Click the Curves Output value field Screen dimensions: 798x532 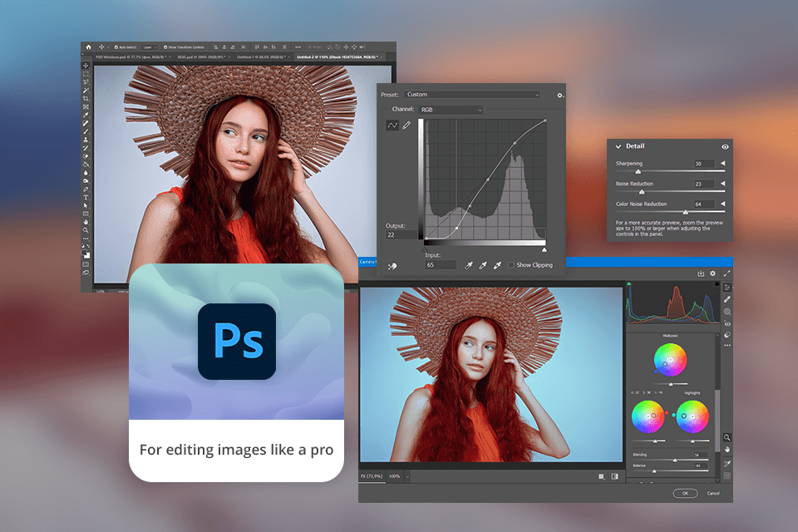[x=401, y=235]
